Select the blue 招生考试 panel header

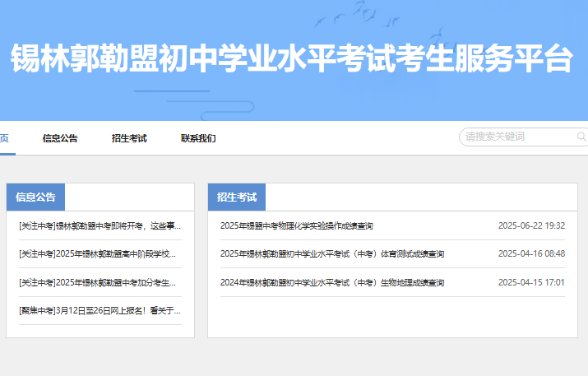(237, 197)
